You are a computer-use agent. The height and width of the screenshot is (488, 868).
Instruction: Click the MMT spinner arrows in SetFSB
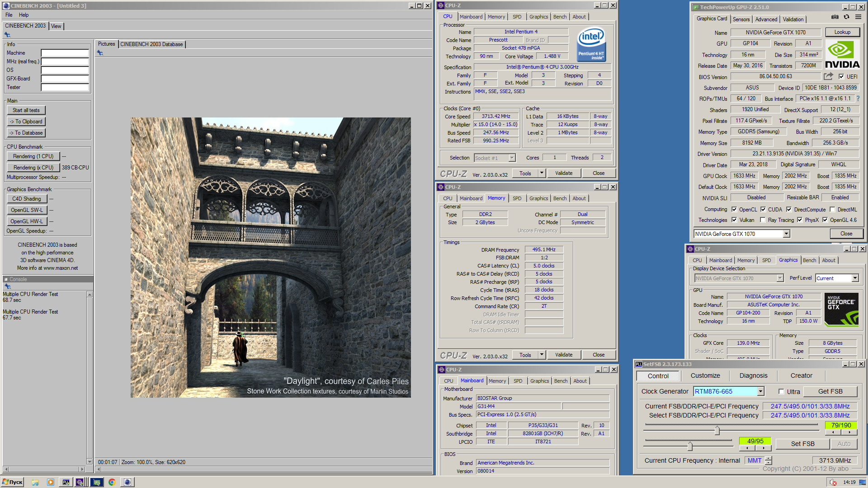769,460
